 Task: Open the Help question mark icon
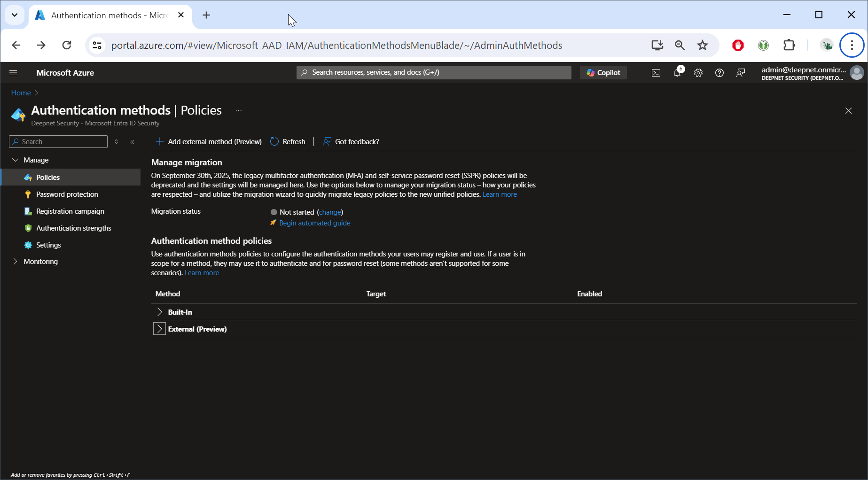[719, 73]
